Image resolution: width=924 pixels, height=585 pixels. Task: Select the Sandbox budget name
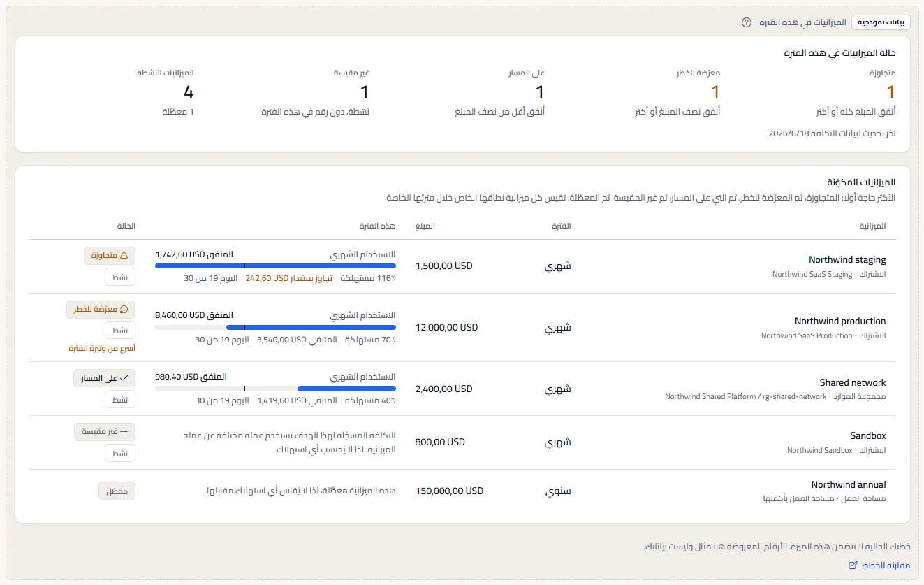tap(868, 435)
